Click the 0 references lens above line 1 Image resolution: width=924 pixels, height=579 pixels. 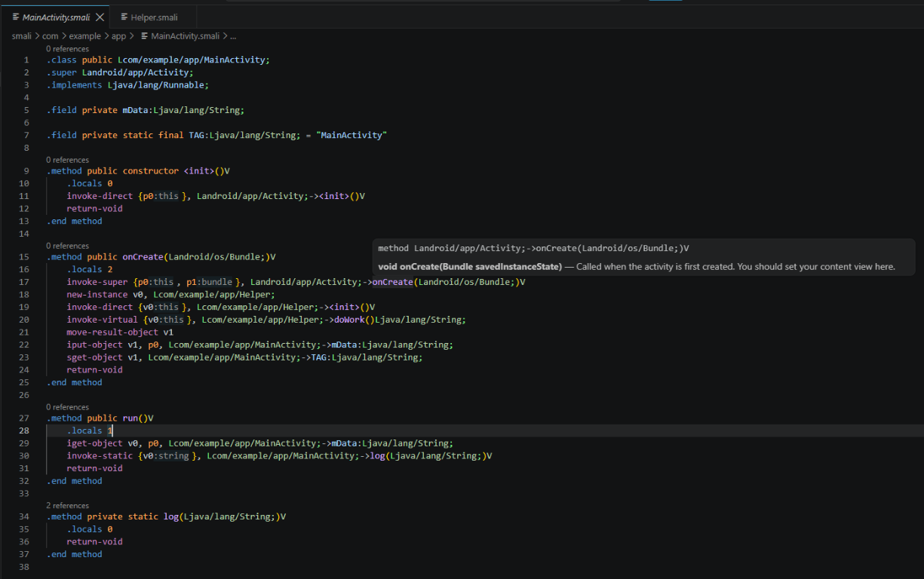(67, 49)
